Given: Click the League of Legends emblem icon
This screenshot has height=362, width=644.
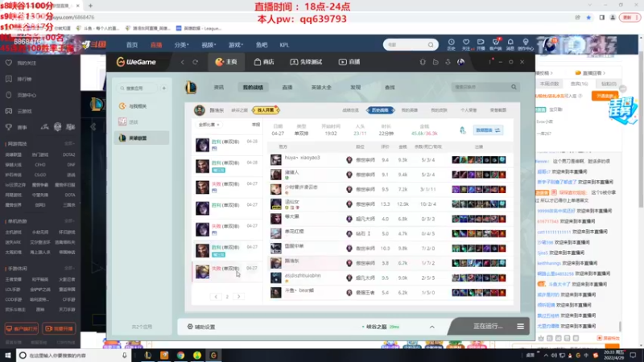Looking at the screenshot, I should point(191,87).
